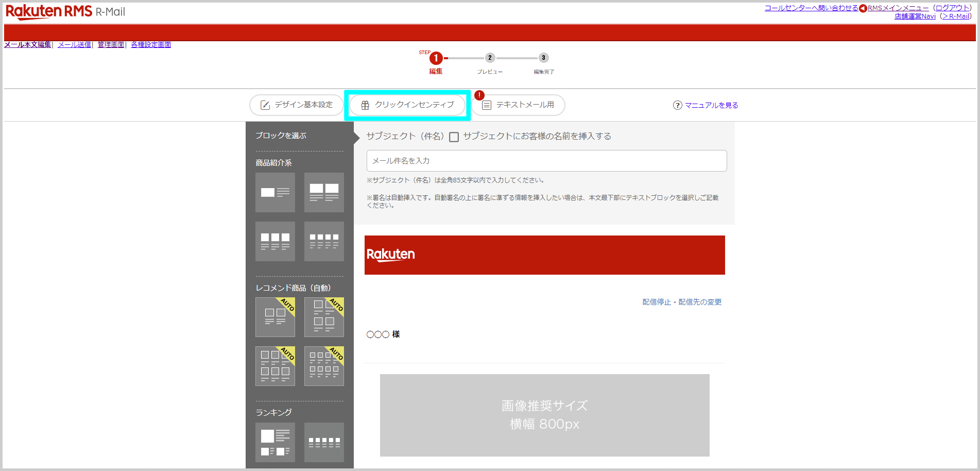The width and height of the screenshot is (980, 471).
Task: Select the five-column ranking block
Action: (x=324, y=442)
